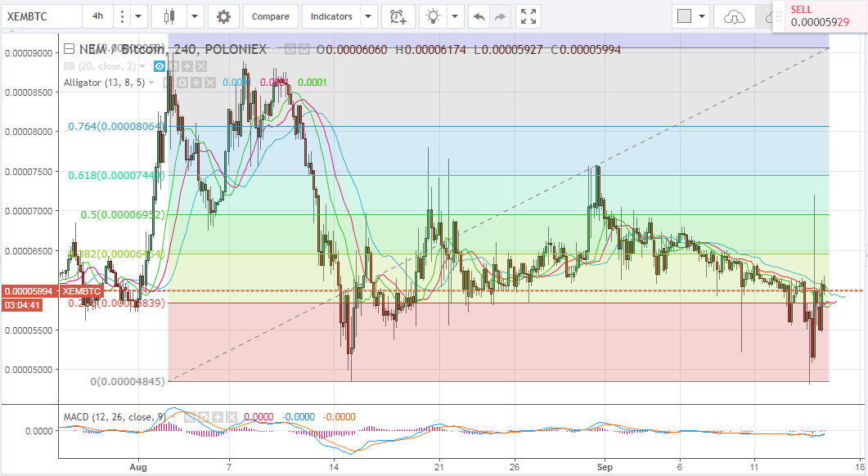Viewport: 868px width, 476px height.
Task: Click the 0.764 Fibonacci level label
Action: 116,127
